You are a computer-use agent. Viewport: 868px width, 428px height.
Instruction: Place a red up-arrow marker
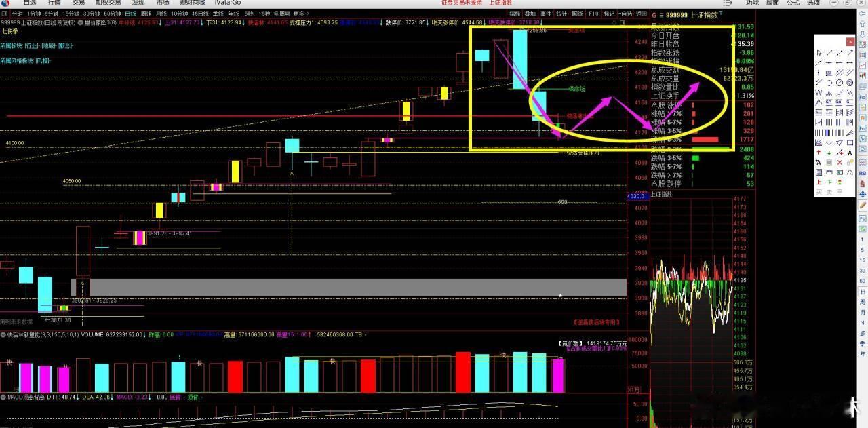[819, 152]
